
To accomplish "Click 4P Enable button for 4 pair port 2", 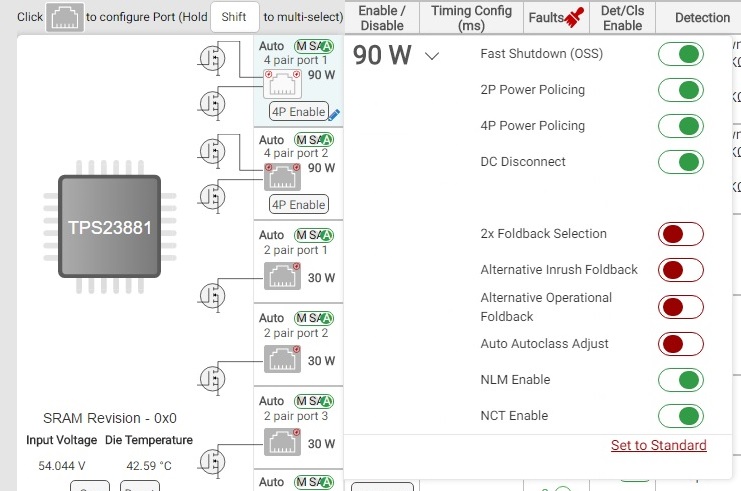I will tap(299, 205).
